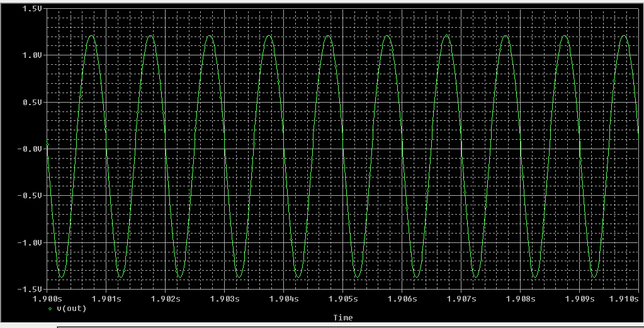Click the -0.5V y-axis label
Viewport: 644px width, 328px height.
[x=30, y=195]
